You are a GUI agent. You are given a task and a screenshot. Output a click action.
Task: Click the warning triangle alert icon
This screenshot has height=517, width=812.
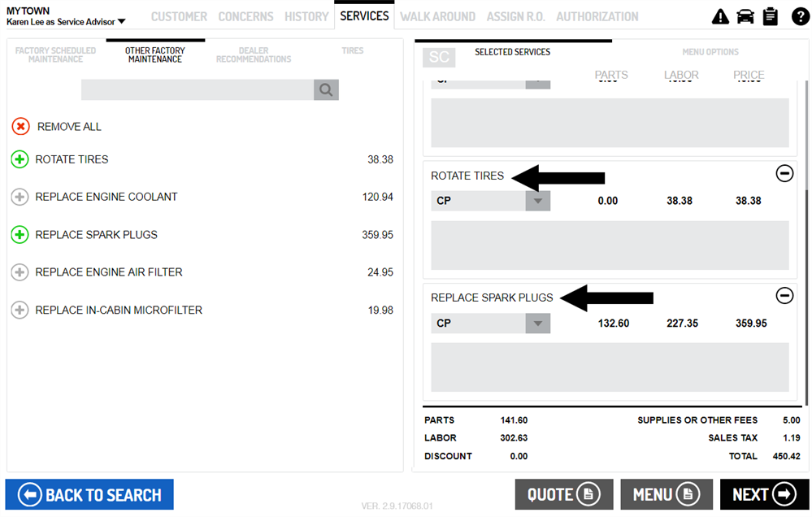coord(720,17)
